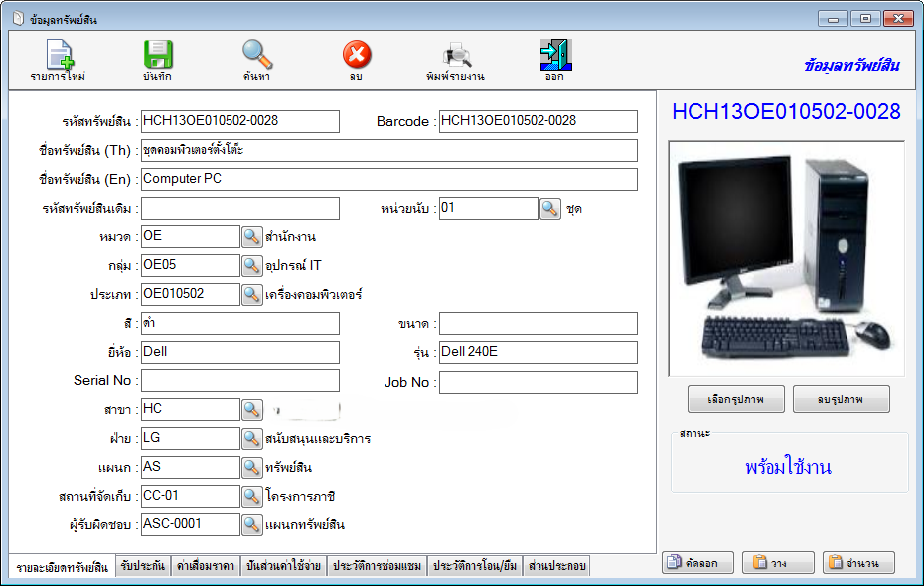
Task: Edit the ยี่ห้อ field with Dell
Action: 240,352
